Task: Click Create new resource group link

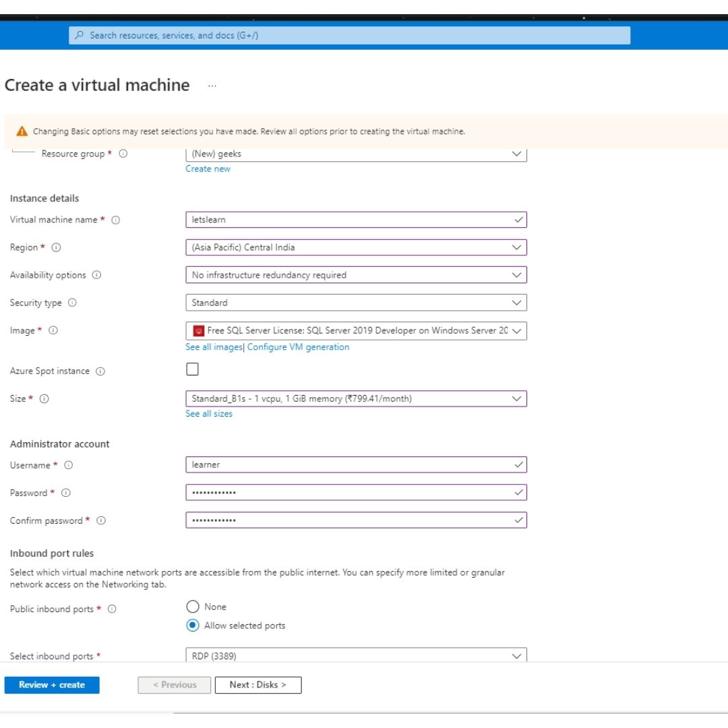Action: point(208,169)
